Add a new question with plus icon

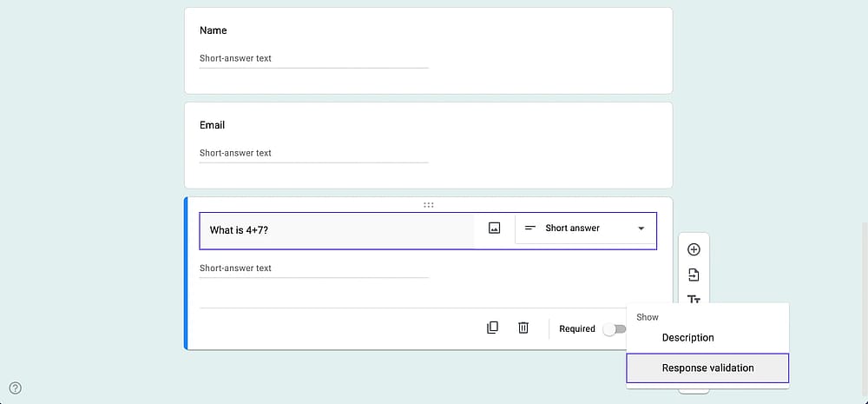coord(694,249)
